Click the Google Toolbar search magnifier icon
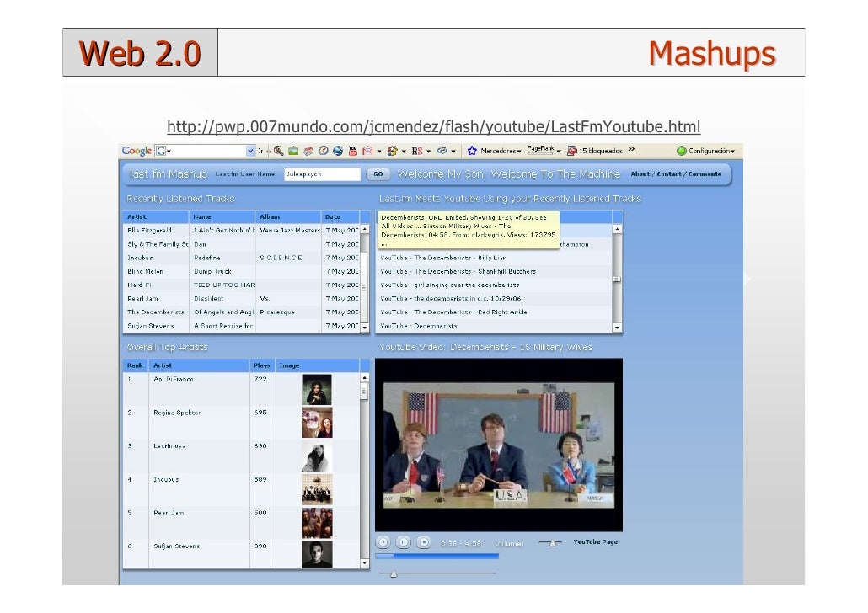Viewport: 868px width, 613px height. pyautogui.click(x=278, y=151)
